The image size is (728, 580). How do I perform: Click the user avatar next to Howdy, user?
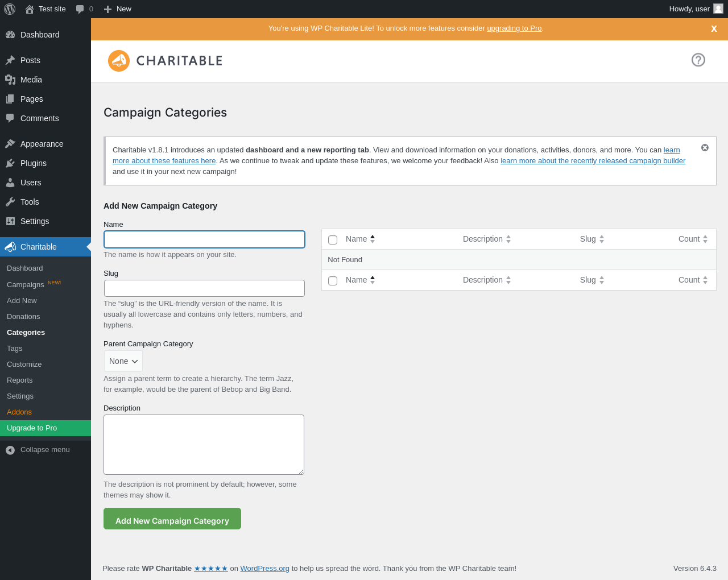point(718,9)
